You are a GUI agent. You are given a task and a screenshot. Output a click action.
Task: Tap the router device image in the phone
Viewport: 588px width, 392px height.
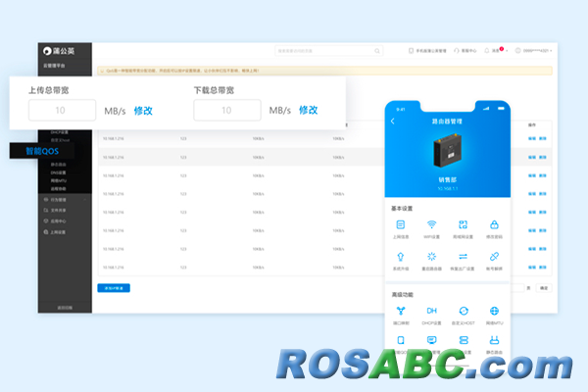pos(448,151)
